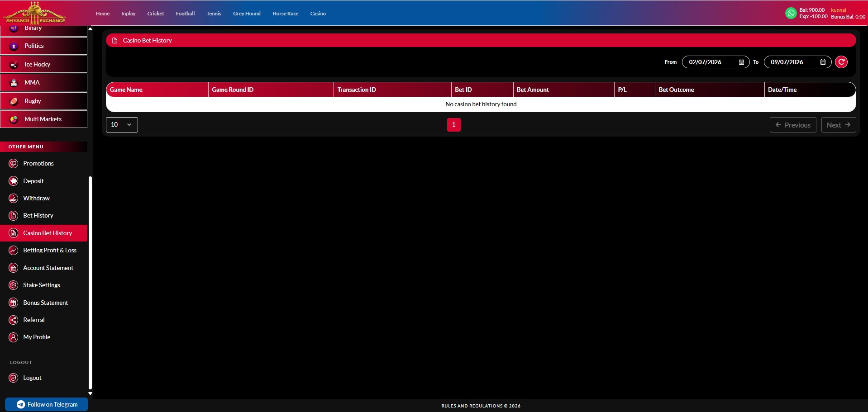The width and height of the screenshot is (868, 412).
Task: Open the rows-per-page dropdown showing 10
Action: click(x=122, y=125)
